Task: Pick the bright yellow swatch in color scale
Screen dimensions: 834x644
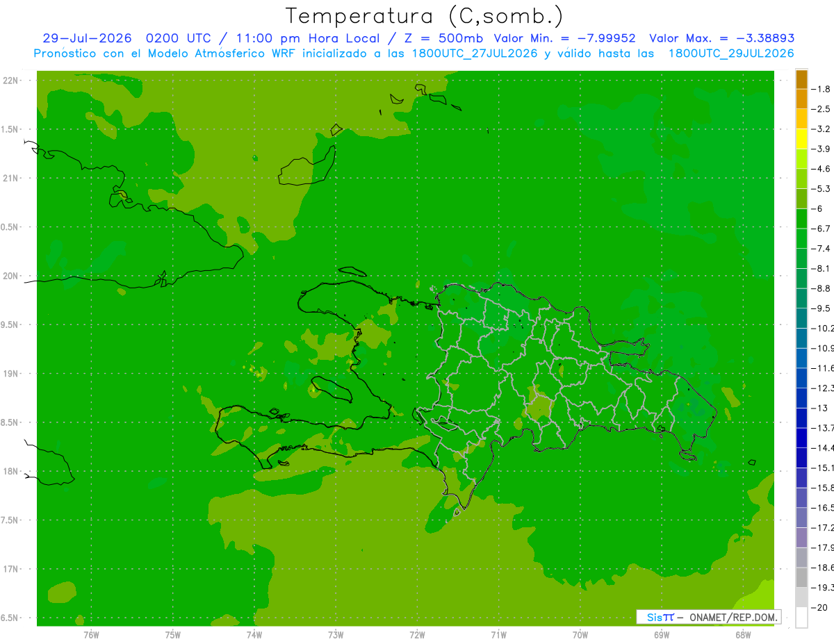Action: tap(801, 139)
